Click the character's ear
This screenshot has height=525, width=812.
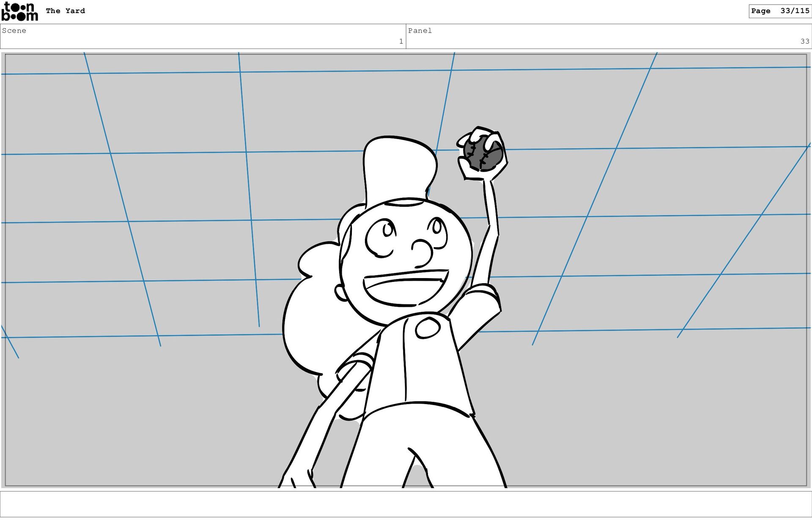click(x=340, y=292)
